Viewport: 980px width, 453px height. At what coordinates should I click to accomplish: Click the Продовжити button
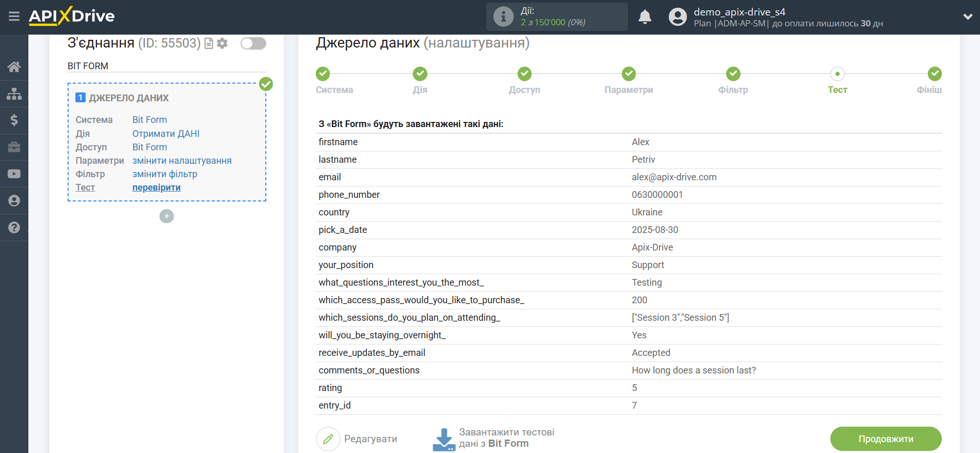pos(886,439)
